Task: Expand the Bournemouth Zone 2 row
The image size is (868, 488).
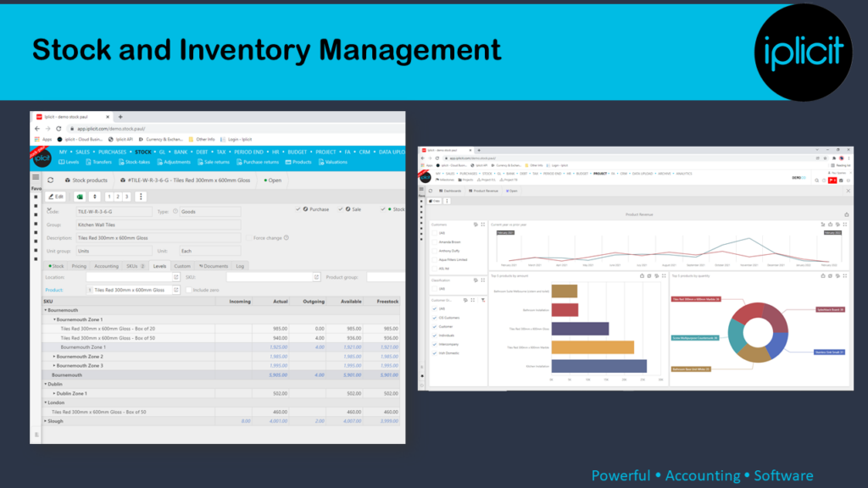Action: coord(54,357)
